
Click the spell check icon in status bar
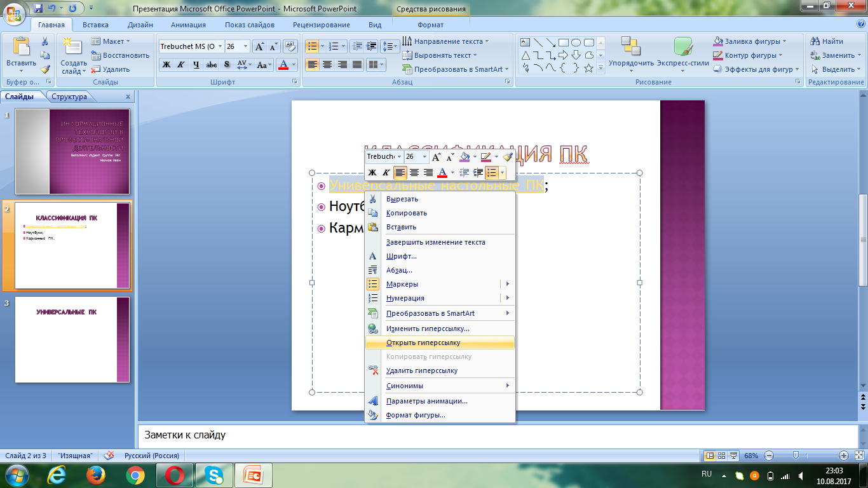[109, 456]
